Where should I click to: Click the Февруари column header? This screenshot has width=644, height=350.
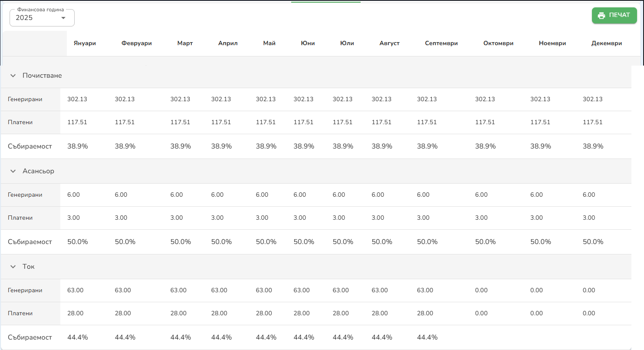[x=137, y=43]
